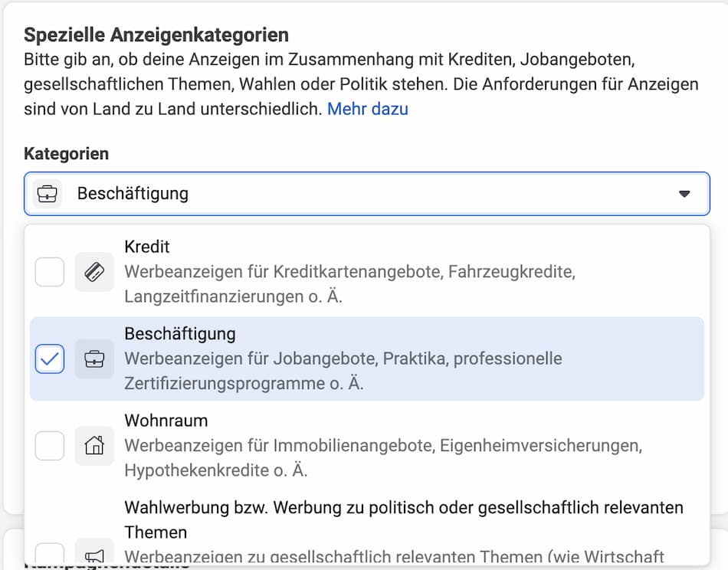This screenshot has width=728, height=570.
Task: Uncheck the Beschäftigung checkbox
Action: coord(50,359)
